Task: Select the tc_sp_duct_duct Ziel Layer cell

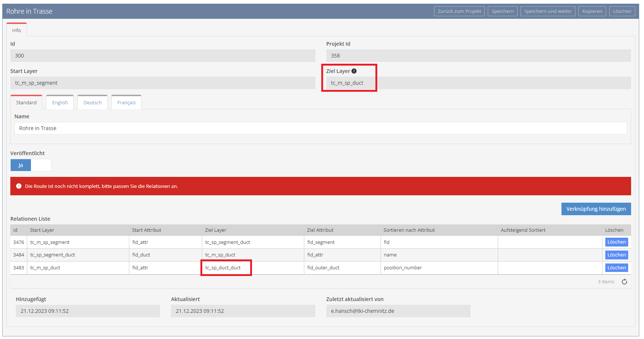Action: 223,268
